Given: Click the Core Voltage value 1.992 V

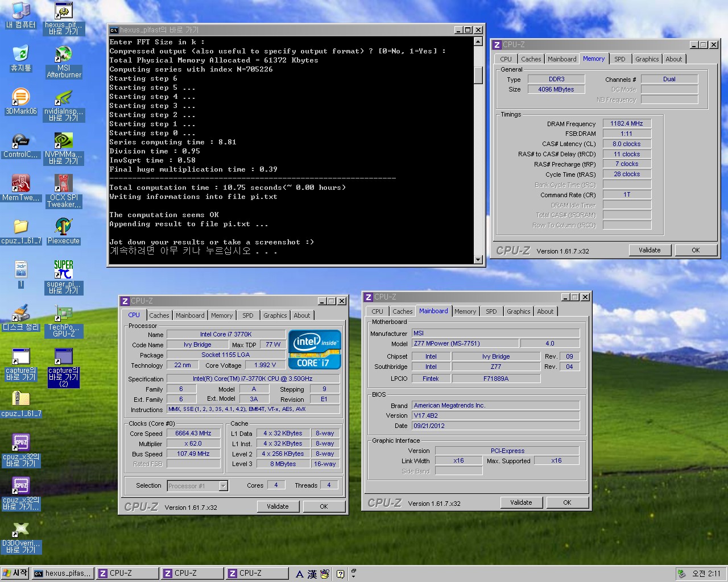Looking at the screenshot, I should point(265,365).
